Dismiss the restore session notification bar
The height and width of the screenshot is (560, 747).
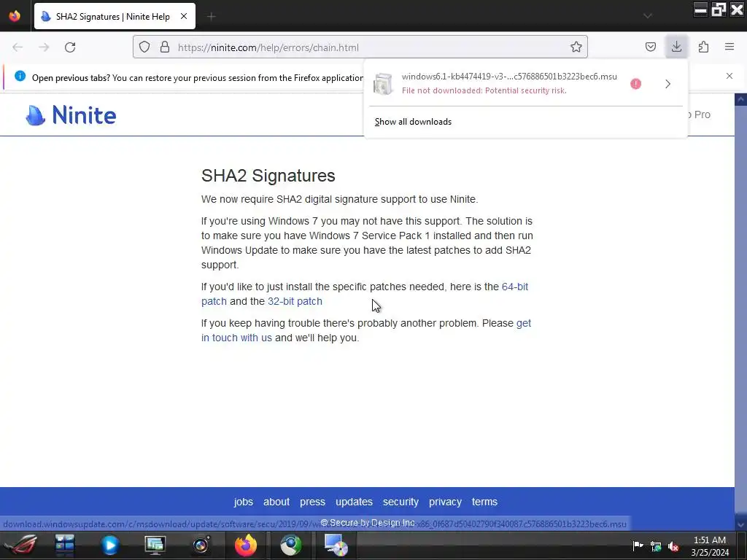point(729,76)
